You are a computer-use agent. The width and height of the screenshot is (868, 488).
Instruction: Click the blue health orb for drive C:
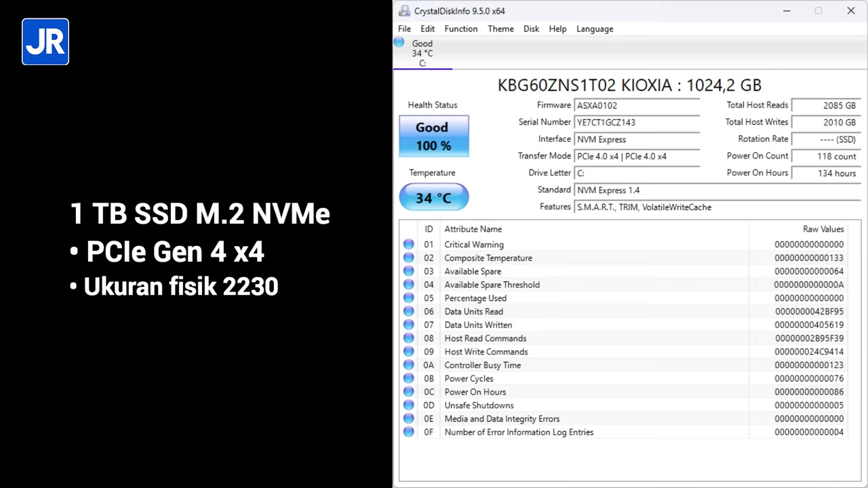click(399, 43)
